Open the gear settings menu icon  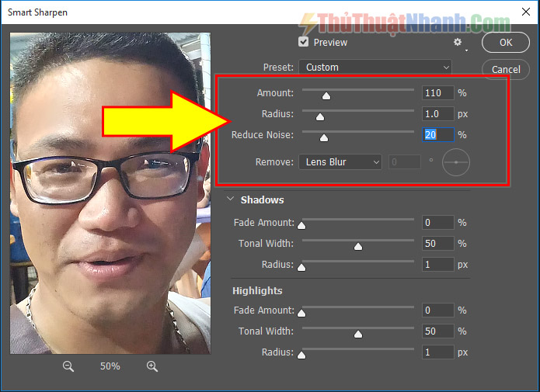[458, 43]
